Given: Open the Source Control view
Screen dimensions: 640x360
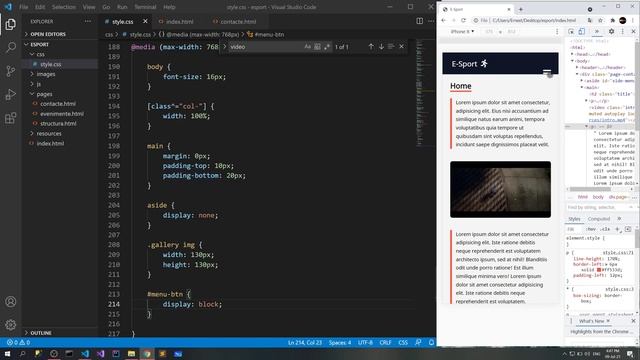Looking at the screenshot, I should [x=11, y=71].
